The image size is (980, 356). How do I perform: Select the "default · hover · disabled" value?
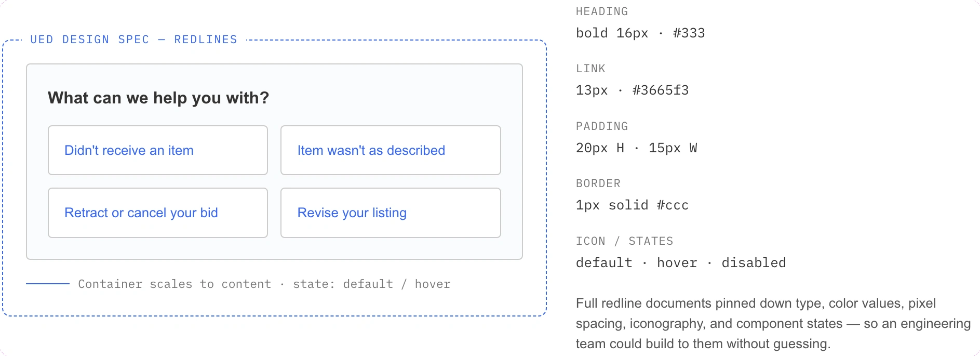coord(681,262)
